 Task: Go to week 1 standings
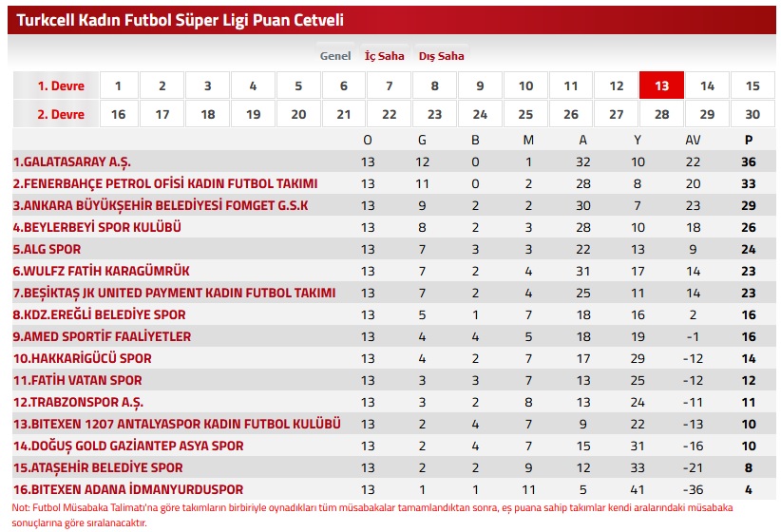[118, 85]
